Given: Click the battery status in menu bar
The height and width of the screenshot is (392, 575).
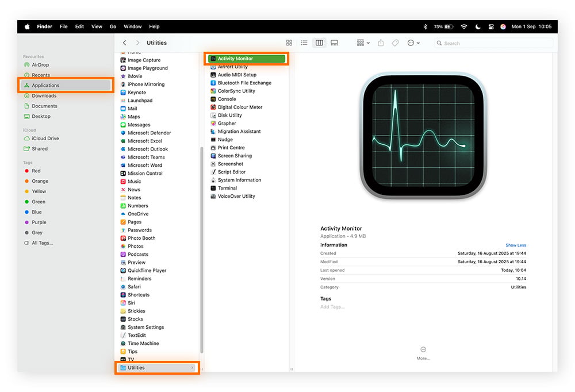Looking at the screenshot, I should (x=444, y=26).
